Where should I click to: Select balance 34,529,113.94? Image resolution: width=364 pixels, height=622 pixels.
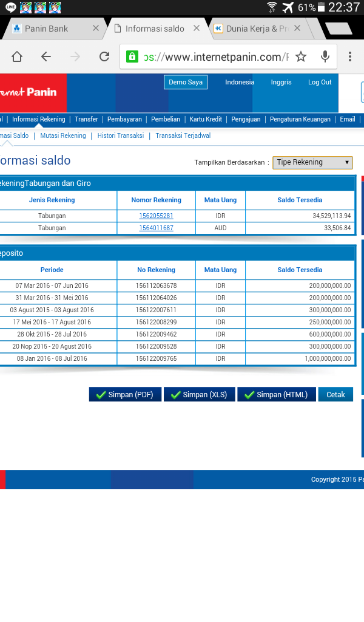click(331, 216)
